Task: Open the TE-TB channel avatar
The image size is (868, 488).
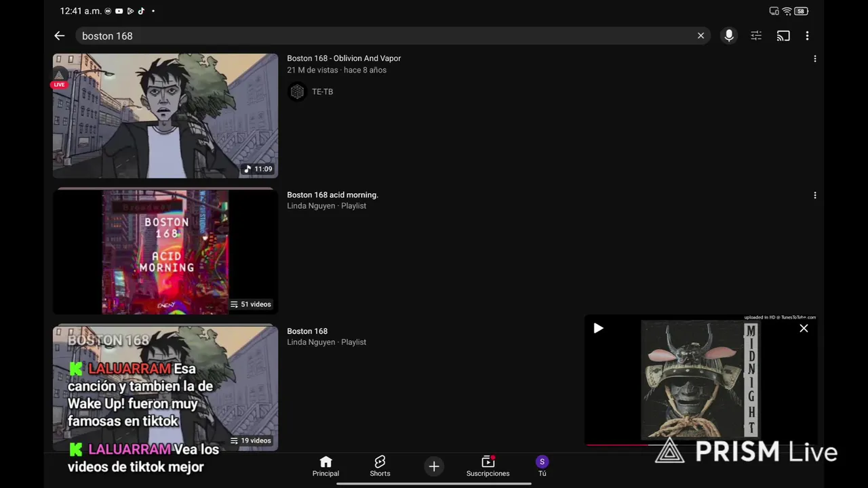Action: (297, 91)
